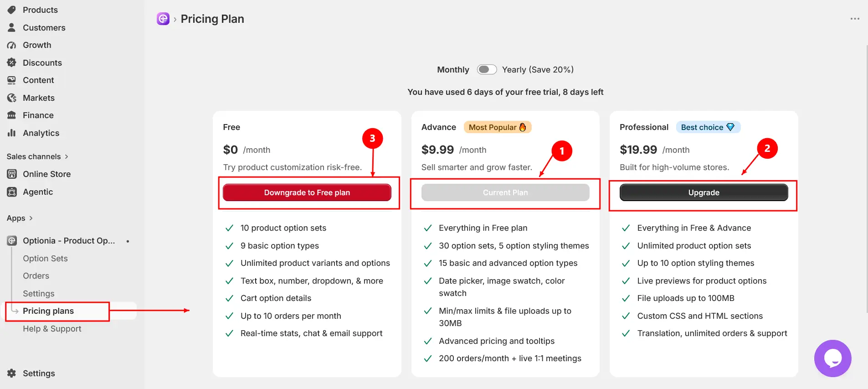Click the Growth gauge icon

(12, 45)
